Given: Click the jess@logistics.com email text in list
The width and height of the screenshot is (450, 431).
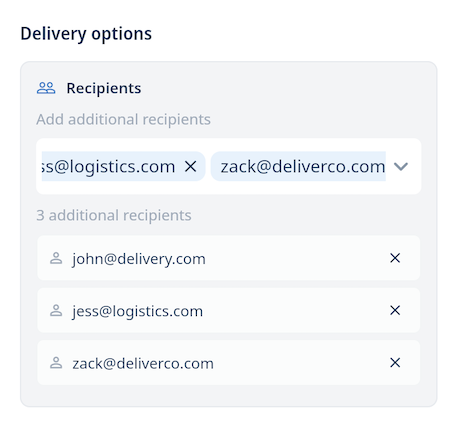Looking at the screenshot, I should pos(138,311).
